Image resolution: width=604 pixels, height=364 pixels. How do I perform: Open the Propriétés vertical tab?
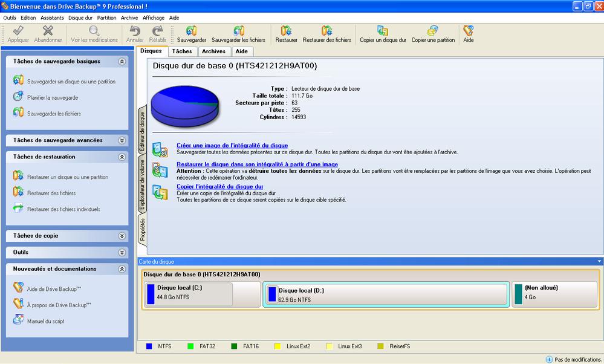142,230
